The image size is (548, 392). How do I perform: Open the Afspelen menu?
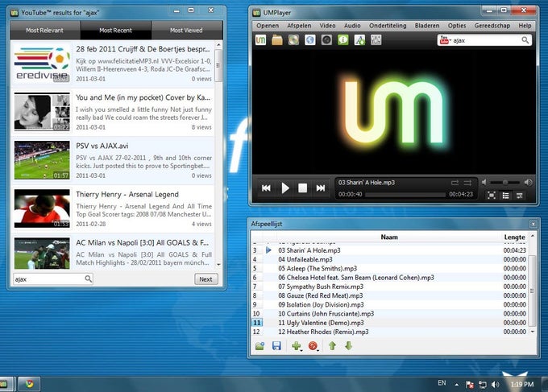[x=299, y=26]
